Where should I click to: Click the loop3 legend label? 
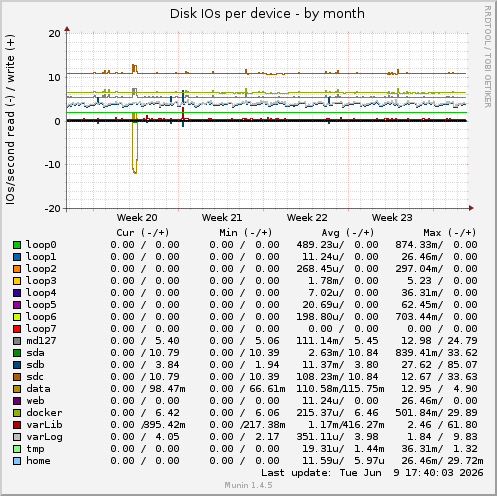point(41,281)
